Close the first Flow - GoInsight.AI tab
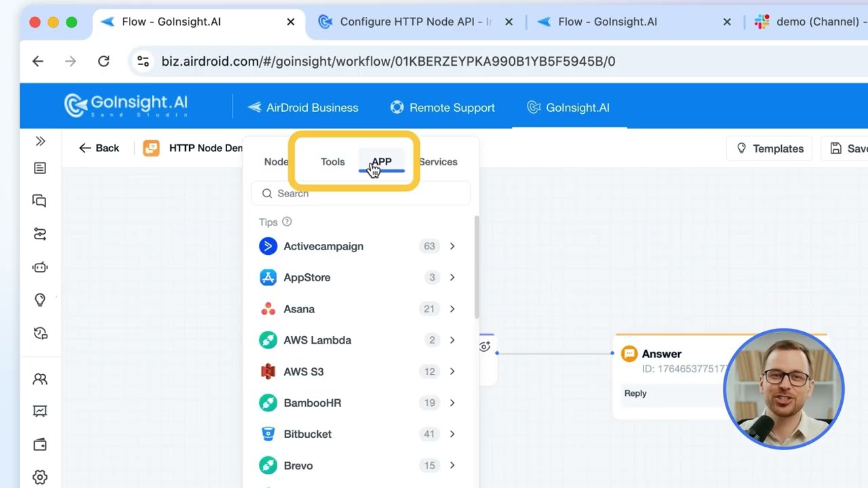Image resolution: width=868 pixels, height=488 pixels. (x=291, y=22)
